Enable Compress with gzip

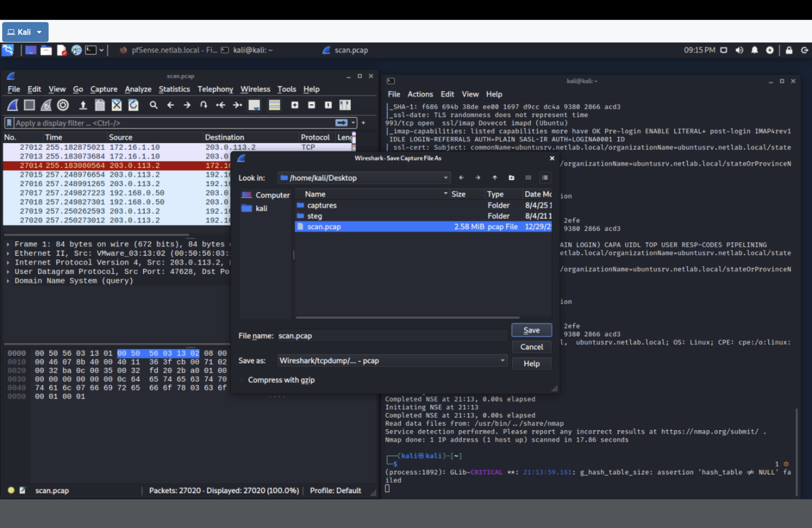pyautogui.click(x=242, y=380)
